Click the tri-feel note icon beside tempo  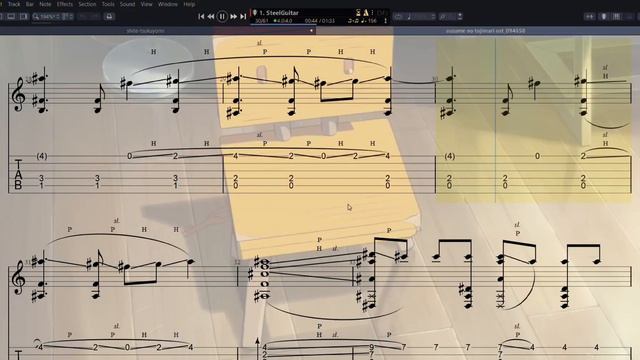[x=353, y=20]
